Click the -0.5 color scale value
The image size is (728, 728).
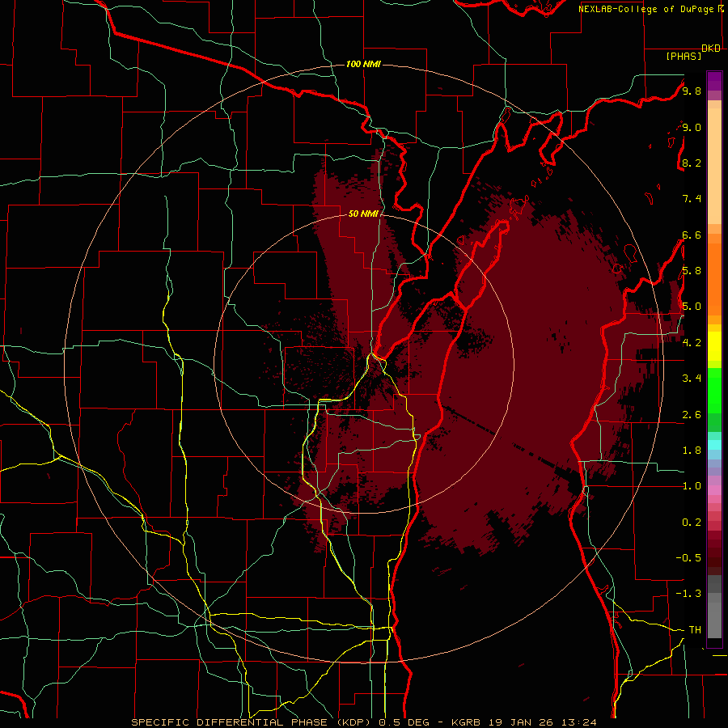pos(688,557)
